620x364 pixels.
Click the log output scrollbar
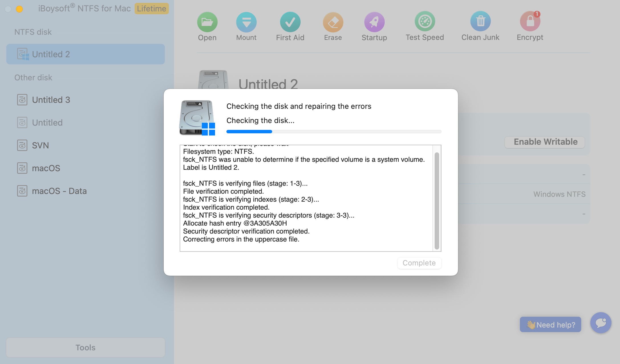437,201
